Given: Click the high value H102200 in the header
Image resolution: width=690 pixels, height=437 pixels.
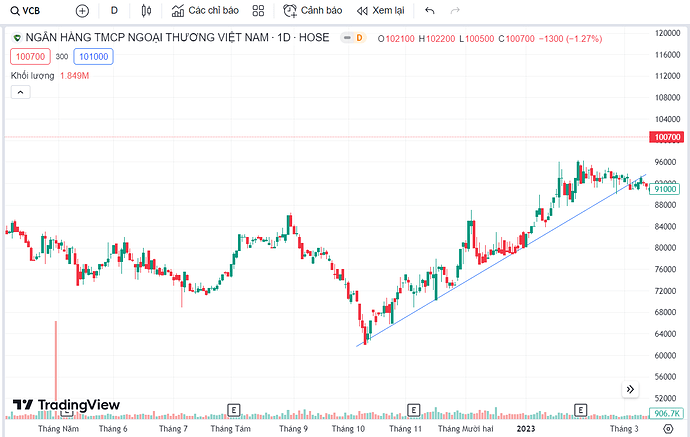Looking at the screenshot, I should tap(437, 39).
